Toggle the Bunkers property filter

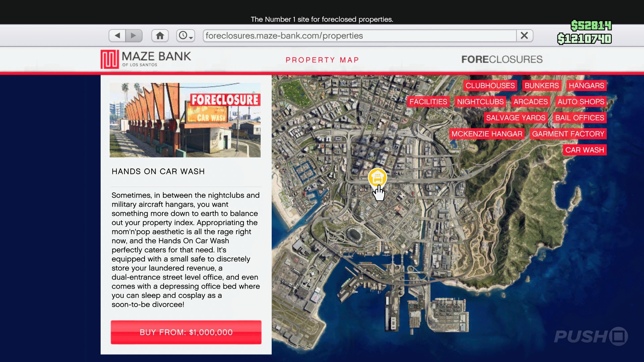coord(541,85)
